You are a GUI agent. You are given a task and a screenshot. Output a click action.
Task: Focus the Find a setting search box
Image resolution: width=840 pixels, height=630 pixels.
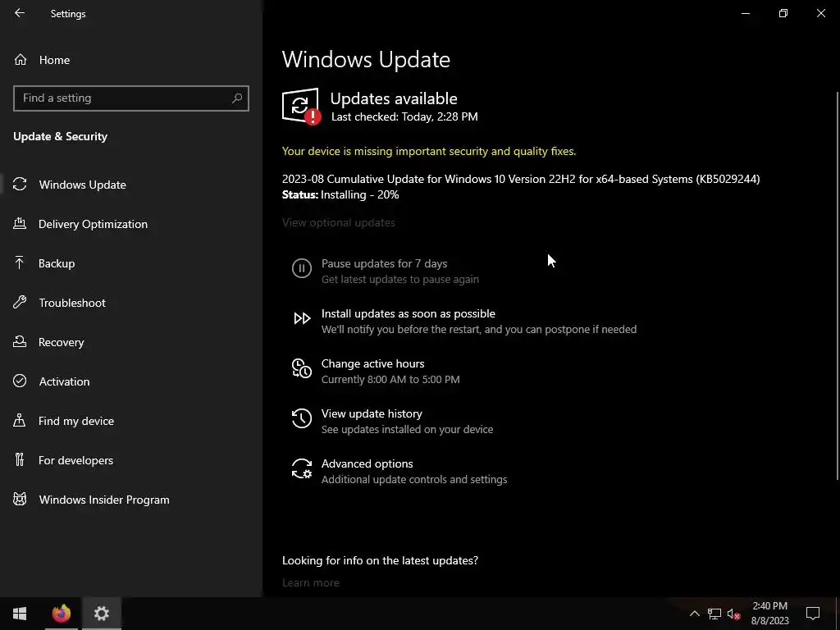point(131,98)
